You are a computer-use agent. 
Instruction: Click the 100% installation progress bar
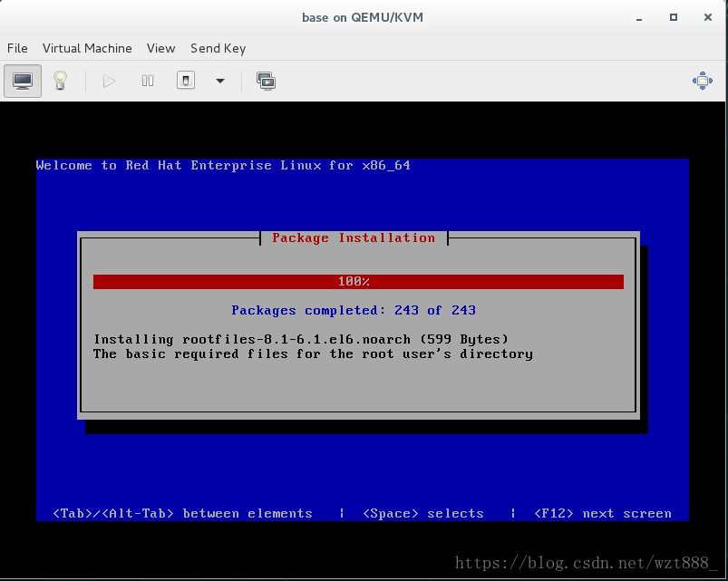pos(358,282)
